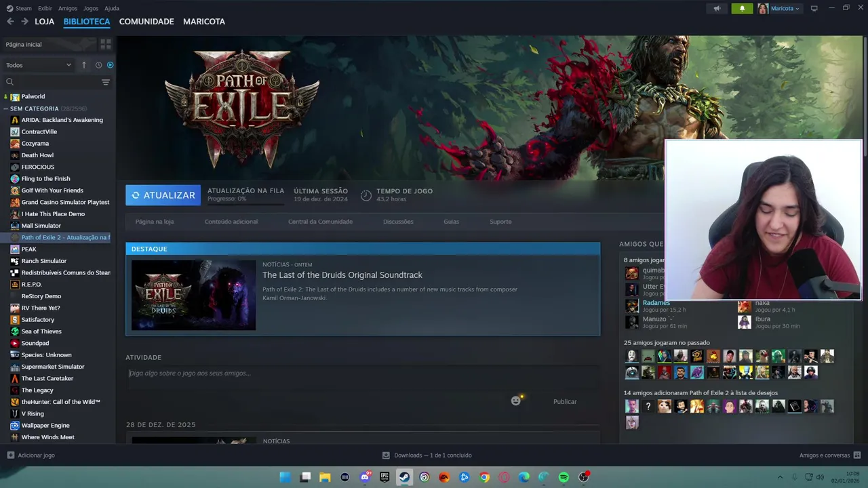Click the library search magnifier icon
The height and width of the screenshot is (488, 868).
coord(9,82)
